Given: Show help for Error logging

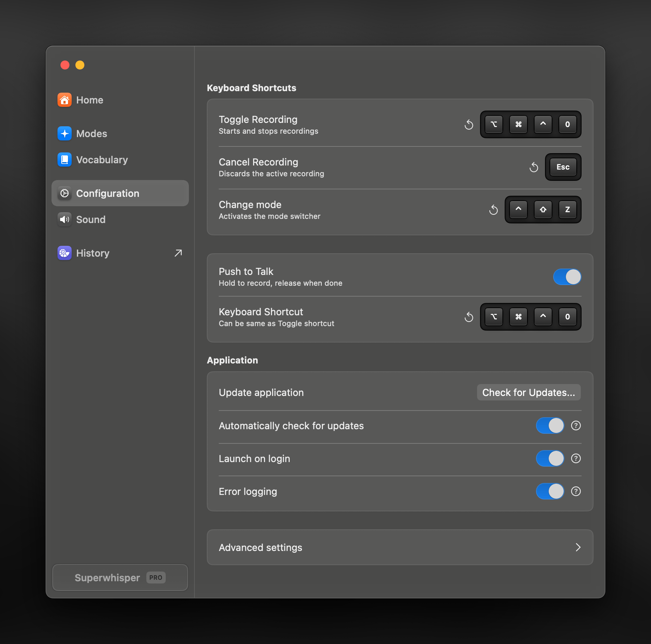Looking at the screenshot, I should [x=576, y=491].
